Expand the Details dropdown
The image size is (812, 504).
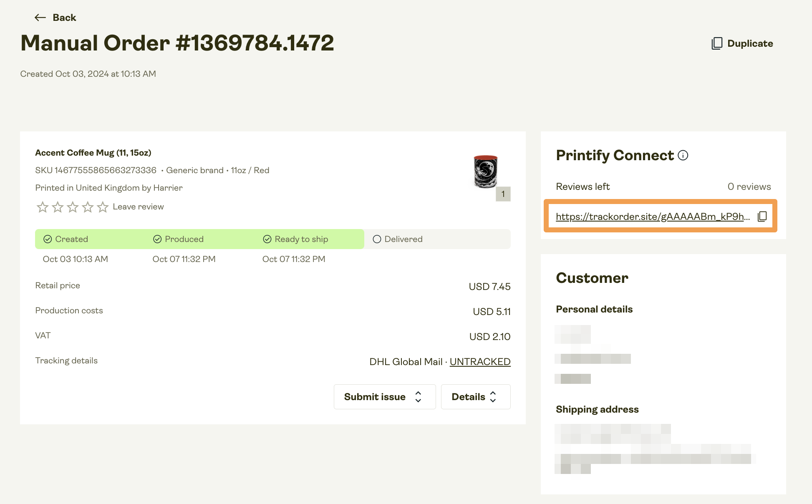pyautogui.click(x=476, y=397)
